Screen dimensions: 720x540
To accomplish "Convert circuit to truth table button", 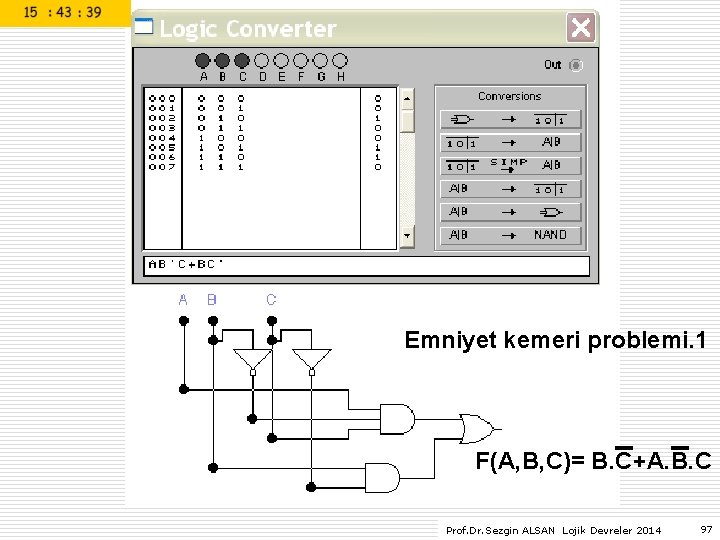I will click(510, 119).
